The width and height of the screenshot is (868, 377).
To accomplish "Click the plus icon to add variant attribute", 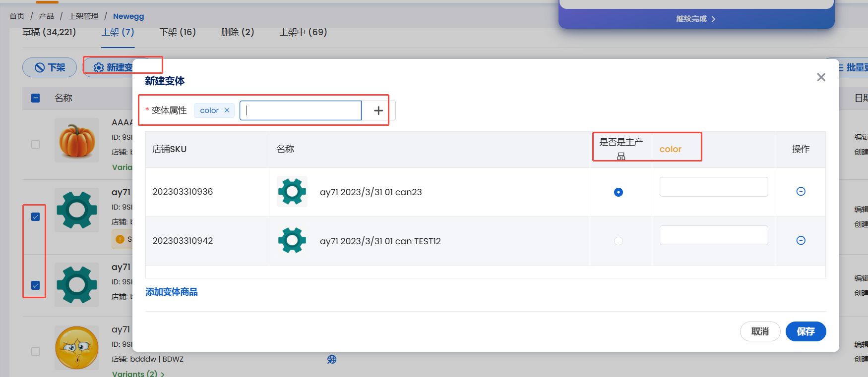I will [x=378, y=110].
